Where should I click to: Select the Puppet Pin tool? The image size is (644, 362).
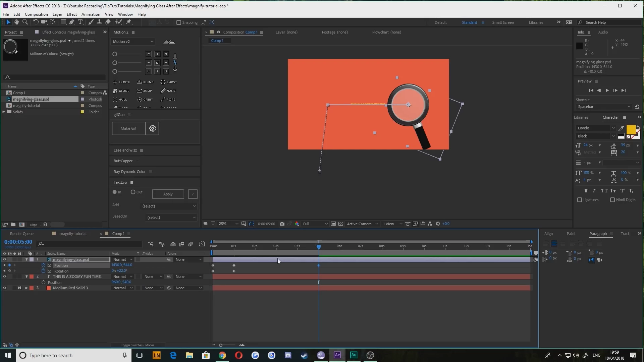[x=129, y=22]
